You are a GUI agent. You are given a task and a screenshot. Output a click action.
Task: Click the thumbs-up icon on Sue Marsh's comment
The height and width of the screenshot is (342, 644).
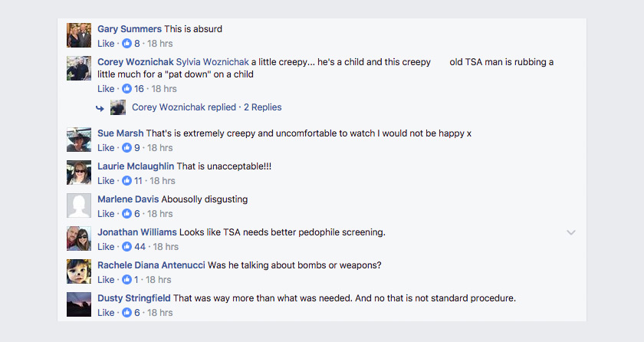click(x=127, y=148)
